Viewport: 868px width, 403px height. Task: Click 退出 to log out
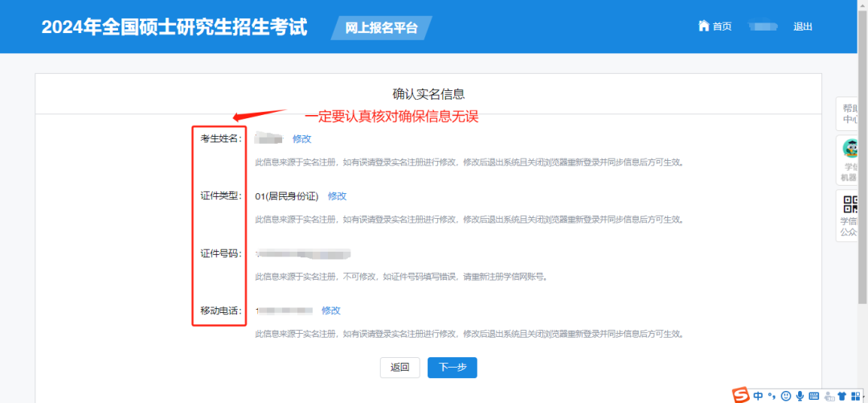tap(803, 27)
